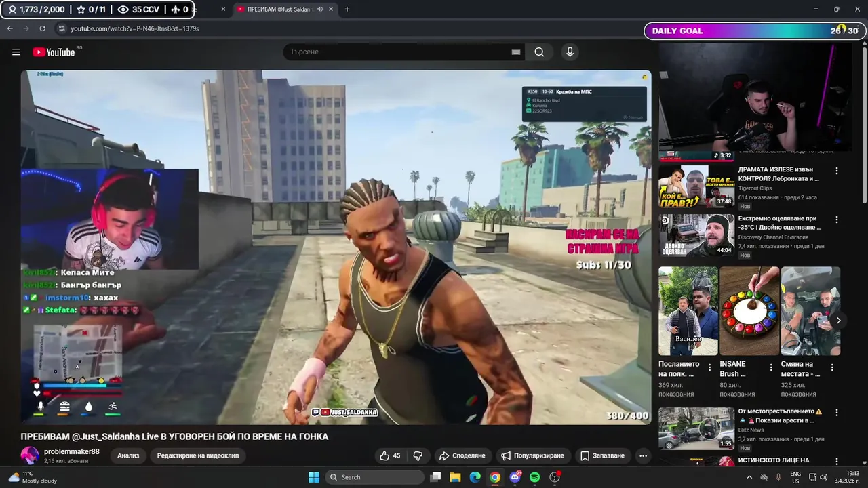Open problemmaker88 channel avatar
Viewport: 868px width, 488px height.
coord(30,455)
